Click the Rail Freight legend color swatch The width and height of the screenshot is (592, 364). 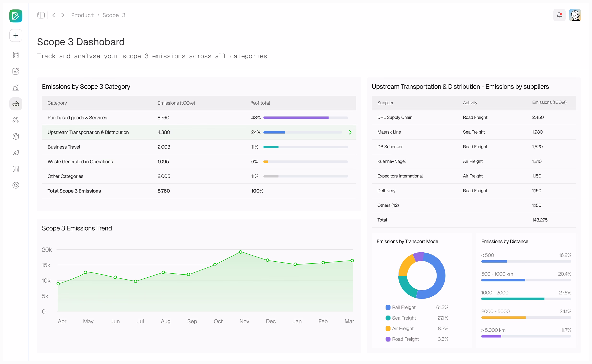388,308
